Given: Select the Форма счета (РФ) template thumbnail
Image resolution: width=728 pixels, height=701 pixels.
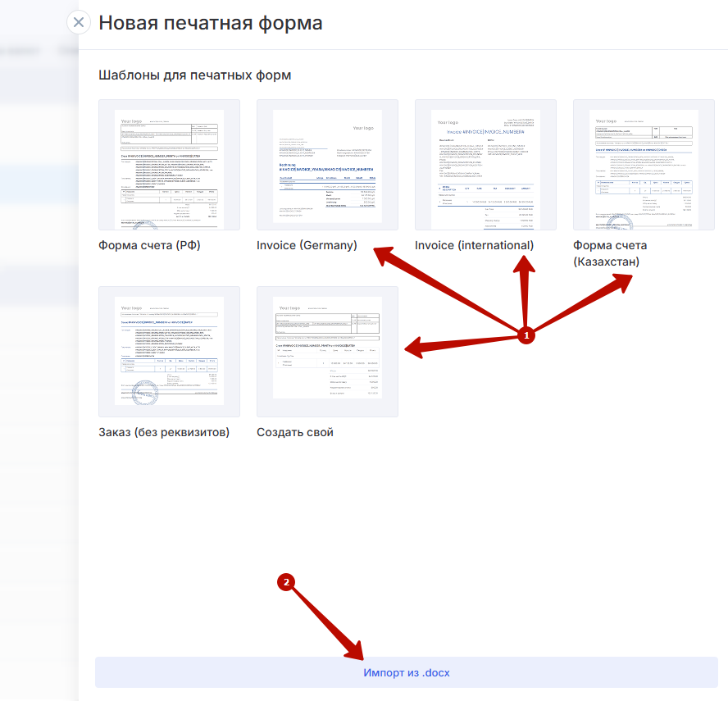Looking at the screenshot, I should click(x=169, y=165).
